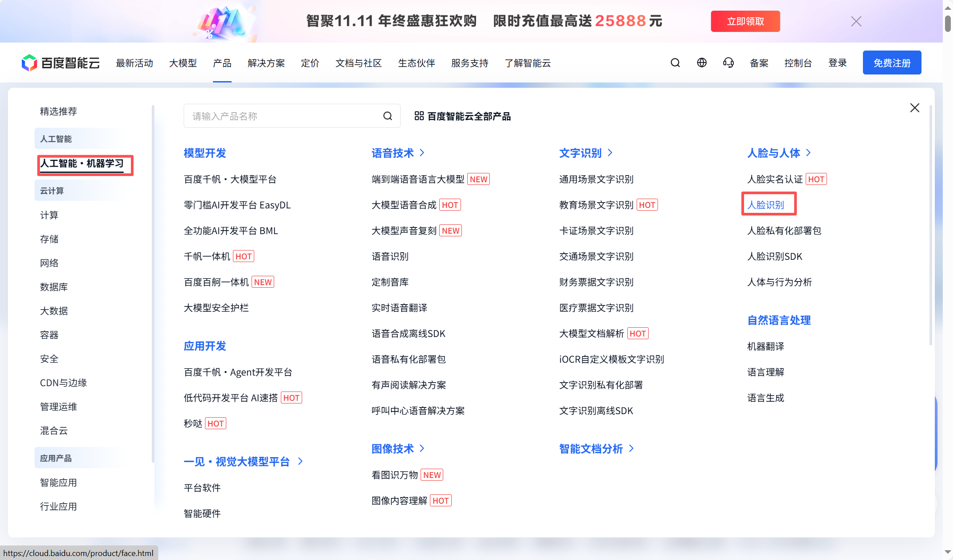
Task: Click the product name search input field
Action: click(x=284, y=116)
